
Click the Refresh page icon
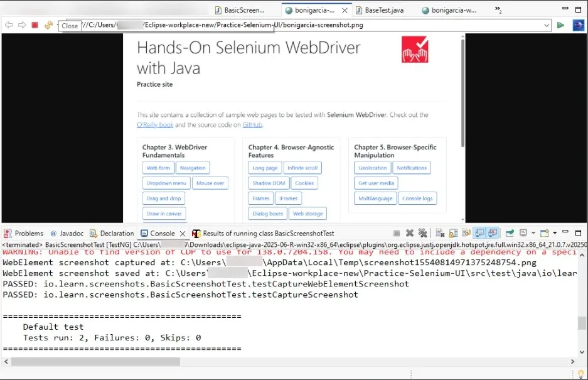(48, 25)
